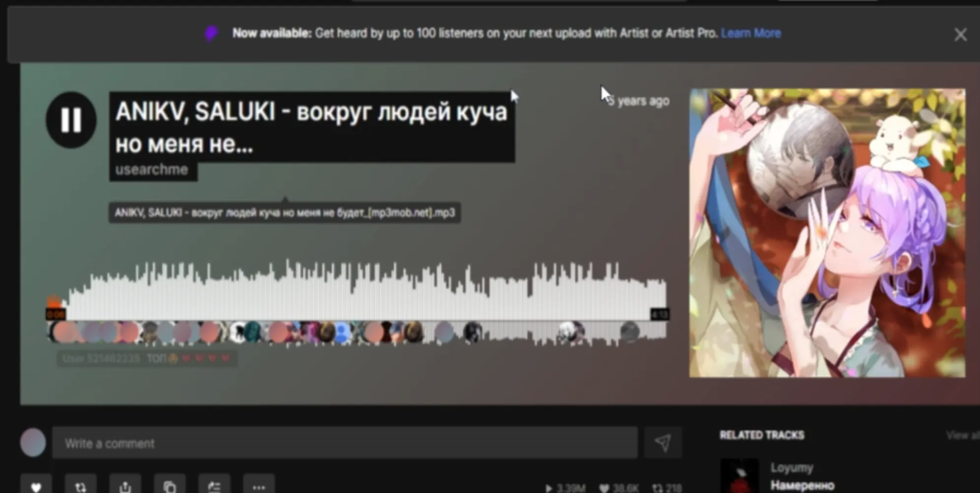View all related tracks
This screenshot has height=493, width=980.
[x=962, y=435]
